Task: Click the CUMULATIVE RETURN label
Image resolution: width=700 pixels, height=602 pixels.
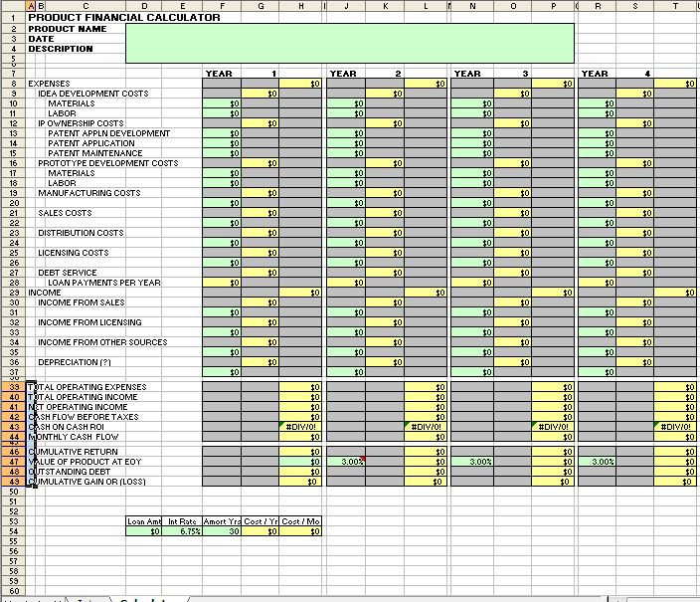Action: coord(73,452)
